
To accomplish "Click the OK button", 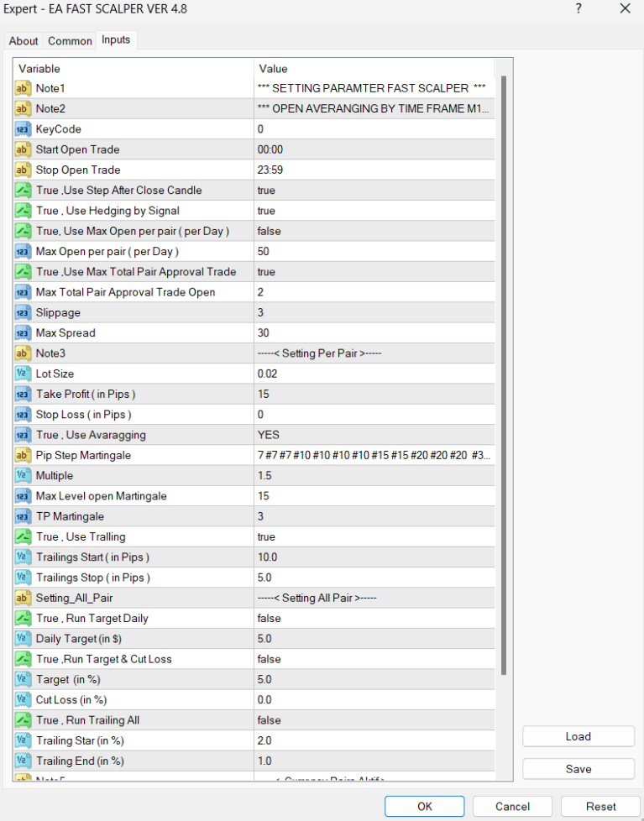I will (424, 806).
